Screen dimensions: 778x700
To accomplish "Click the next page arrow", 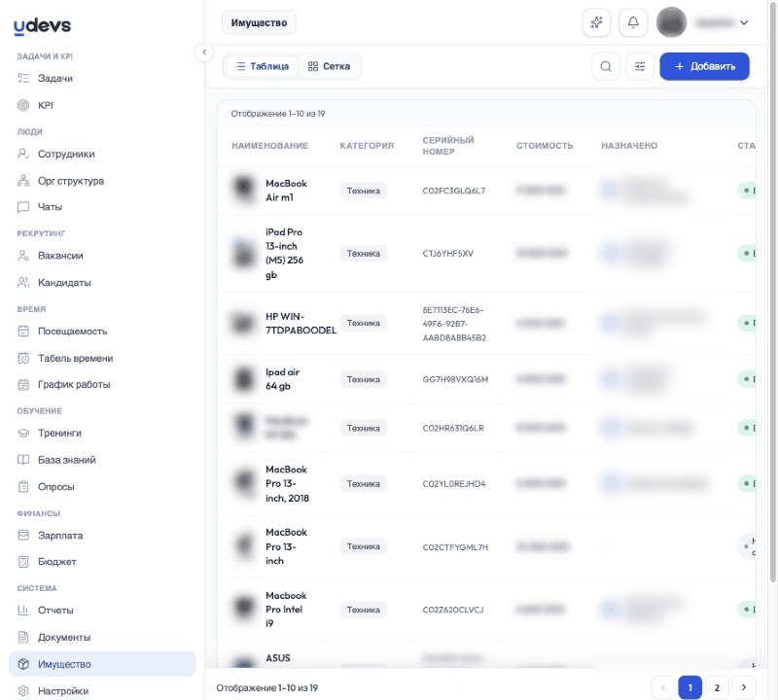I will [743, 687].
